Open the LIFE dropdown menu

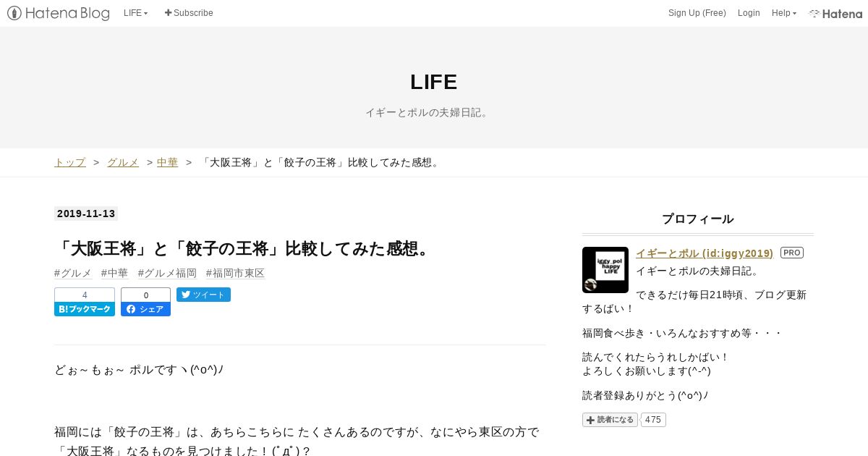pos(135,13)
